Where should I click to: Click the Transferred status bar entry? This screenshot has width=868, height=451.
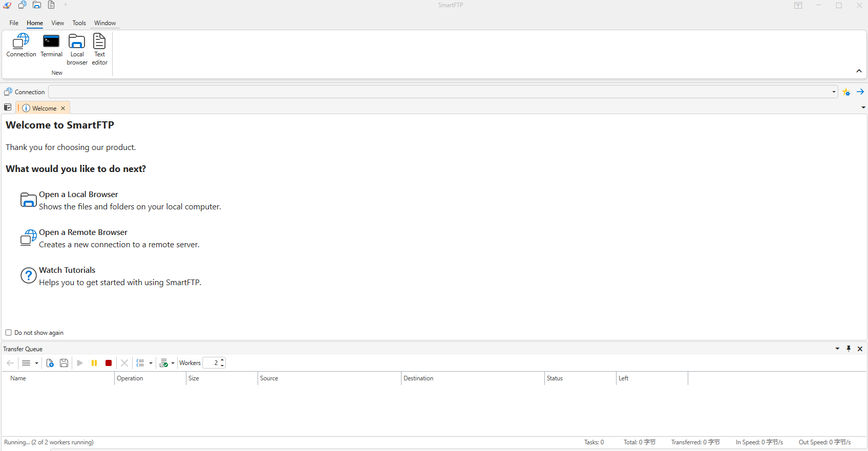click(x=695, y=442)
